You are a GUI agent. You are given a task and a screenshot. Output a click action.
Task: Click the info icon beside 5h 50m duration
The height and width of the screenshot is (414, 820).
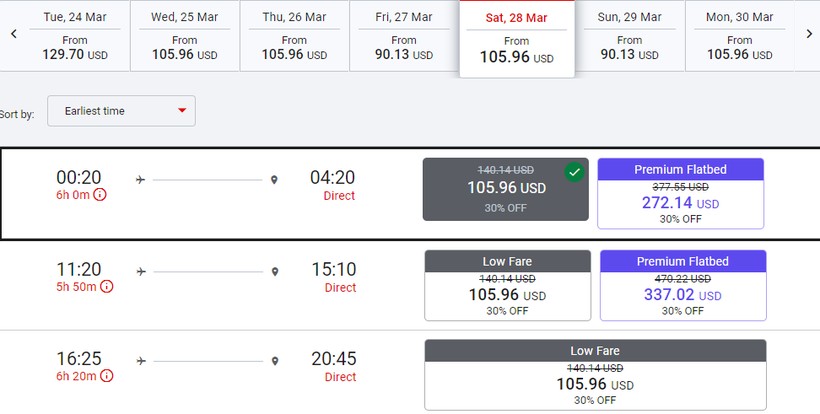coord(107,287)
